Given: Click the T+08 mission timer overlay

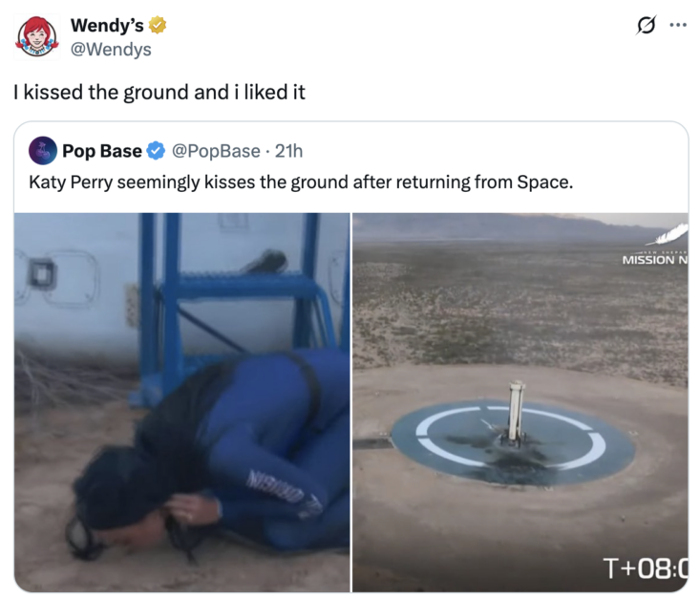Looking at the screenshot, I should pos(646,568).
